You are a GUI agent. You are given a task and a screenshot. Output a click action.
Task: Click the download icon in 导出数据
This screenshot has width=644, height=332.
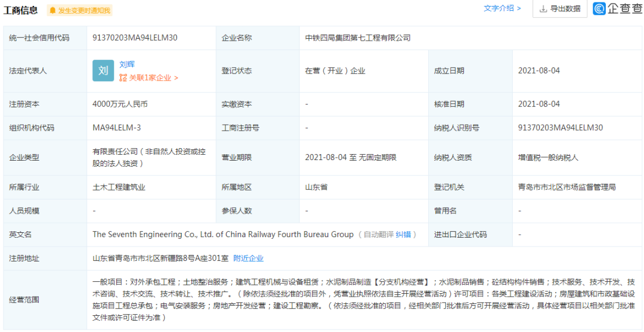543,8
